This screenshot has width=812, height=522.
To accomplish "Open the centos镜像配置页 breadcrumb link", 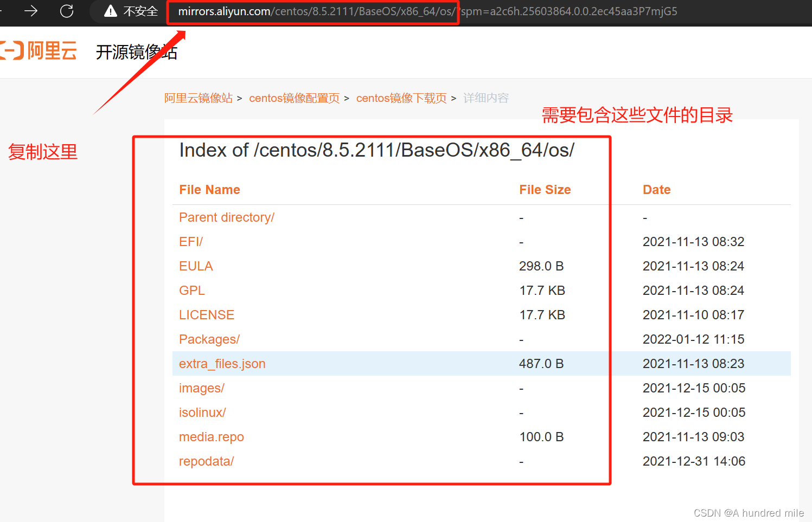I will click(x=295, y=98).
